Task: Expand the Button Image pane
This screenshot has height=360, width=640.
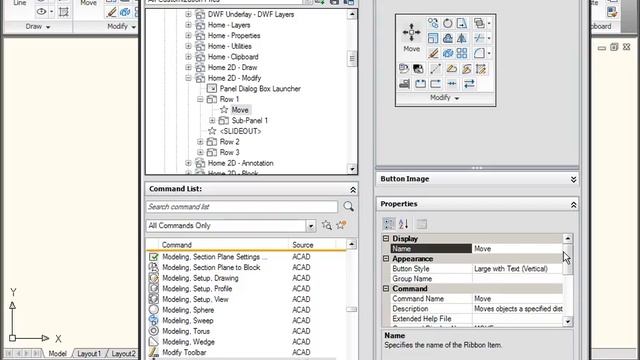Action: pyautogui.click(x=573, y=179)
